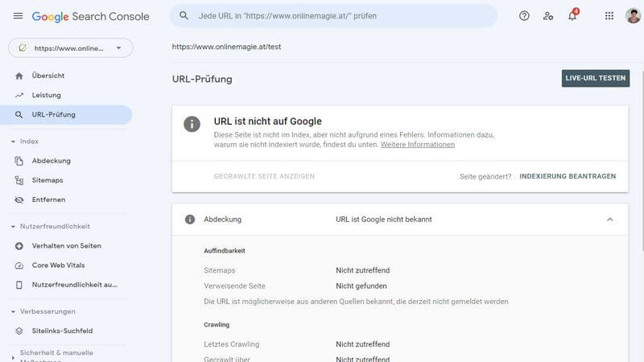Select URL-Prüfung in sidebar
This screenshot has height=362, width=644.
tap(66, 114)
